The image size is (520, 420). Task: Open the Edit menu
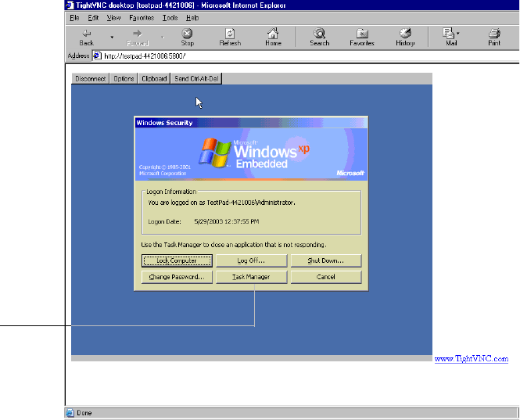[93, 18]
